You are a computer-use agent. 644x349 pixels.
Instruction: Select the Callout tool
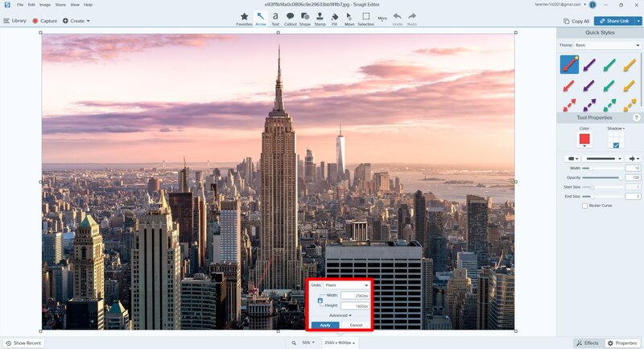click(x=290, y=17)
